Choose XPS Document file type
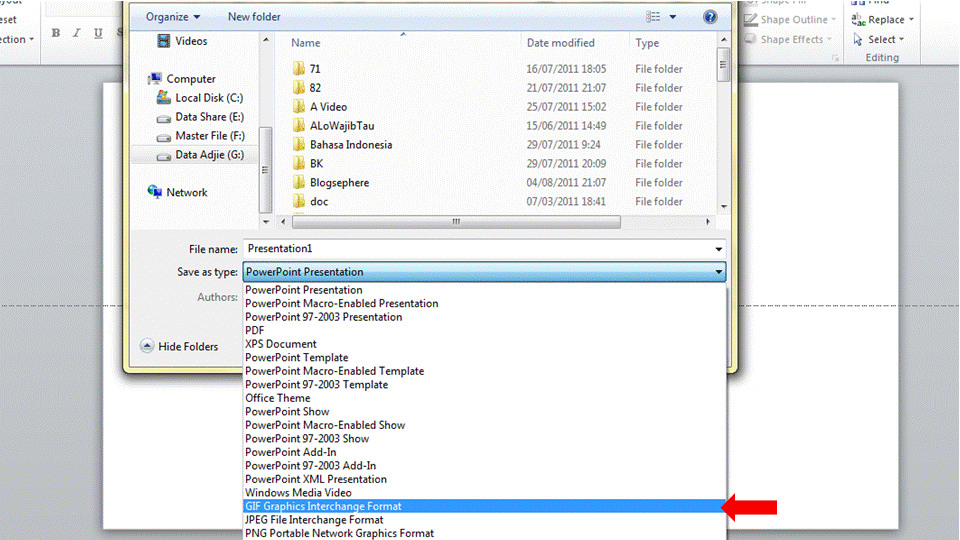960x540 pixels. click(484, 344)
